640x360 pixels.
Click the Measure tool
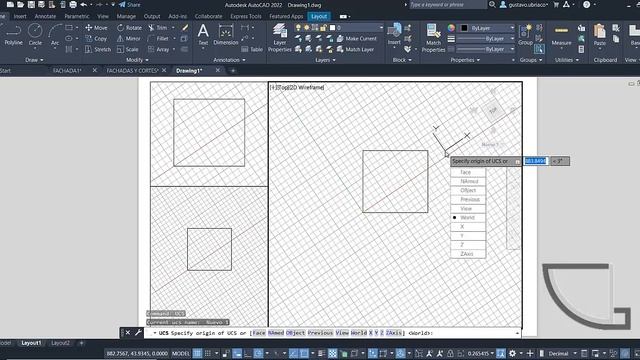(x=561, y=35)
